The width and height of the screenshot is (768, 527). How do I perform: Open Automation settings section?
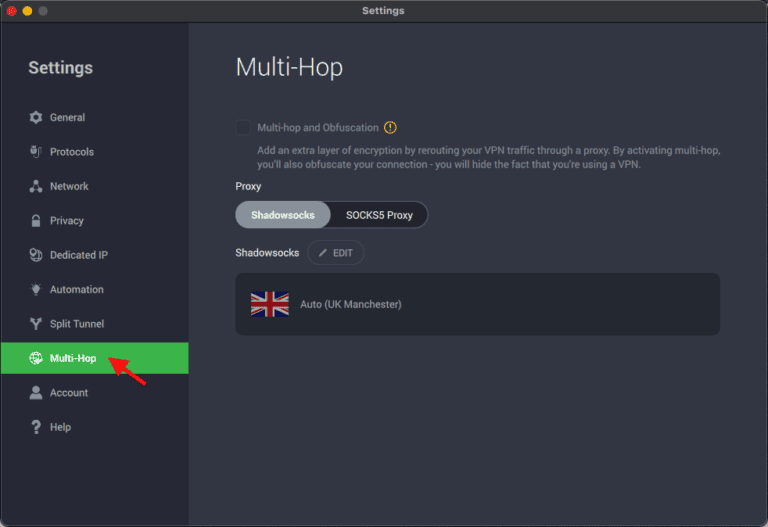point(94,289)
